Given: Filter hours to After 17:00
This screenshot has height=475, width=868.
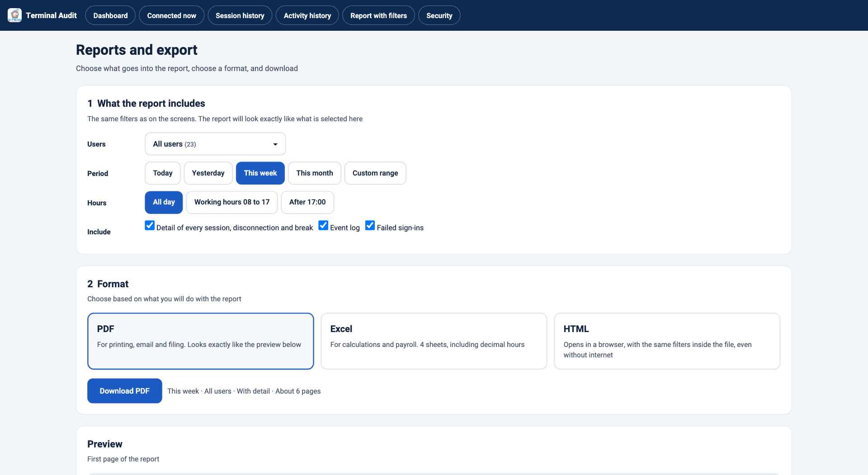Looking at the screenshot, I should click(x=307, y=202).
